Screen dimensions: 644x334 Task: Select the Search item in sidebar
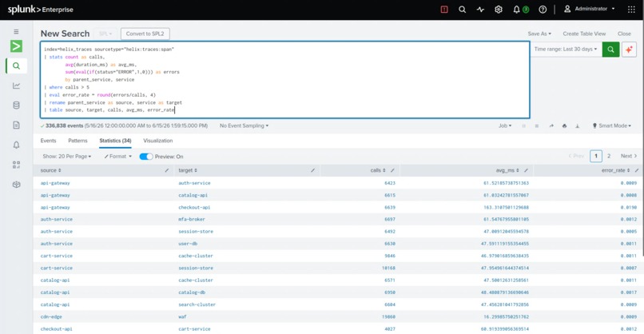[16, 66]
